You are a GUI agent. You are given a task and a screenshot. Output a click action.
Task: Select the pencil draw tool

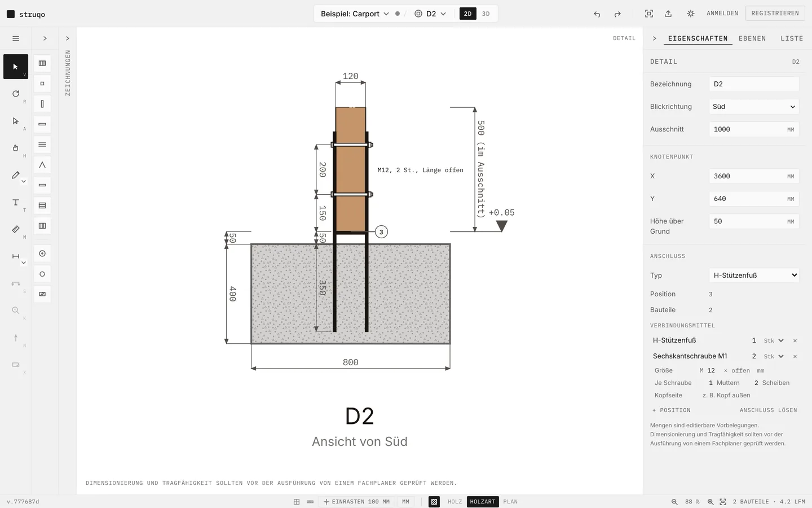coord(16,175)
